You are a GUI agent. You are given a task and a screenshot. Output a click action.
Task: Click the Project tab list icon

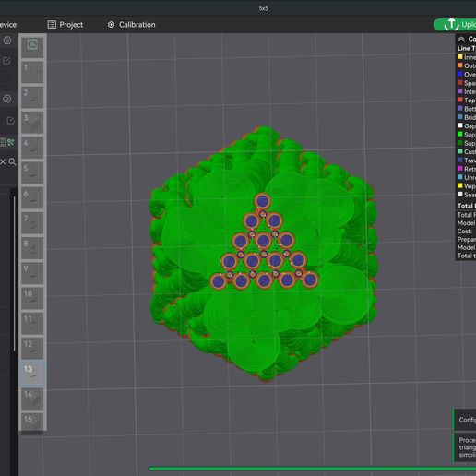(52, 25)
